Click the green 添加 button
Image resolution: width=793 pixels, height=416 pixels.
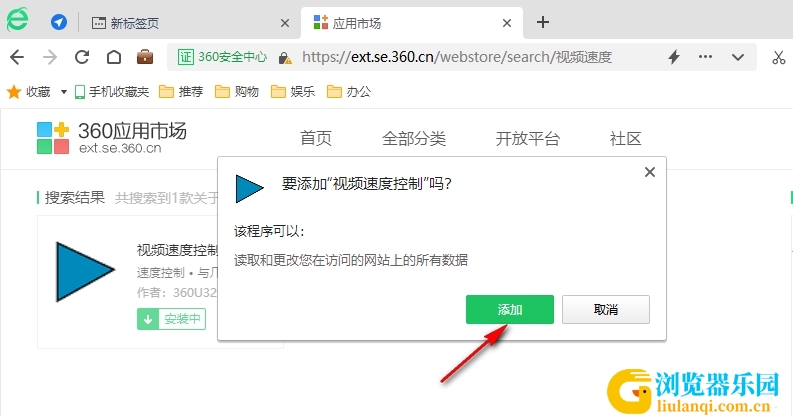coord(510,309)
